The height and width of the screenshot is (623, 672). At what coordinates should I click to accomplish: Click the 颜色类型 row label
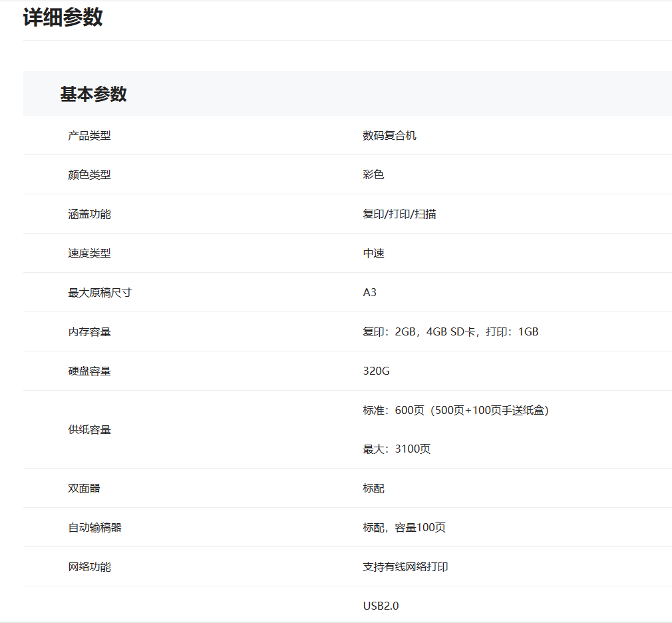point(89,175)
